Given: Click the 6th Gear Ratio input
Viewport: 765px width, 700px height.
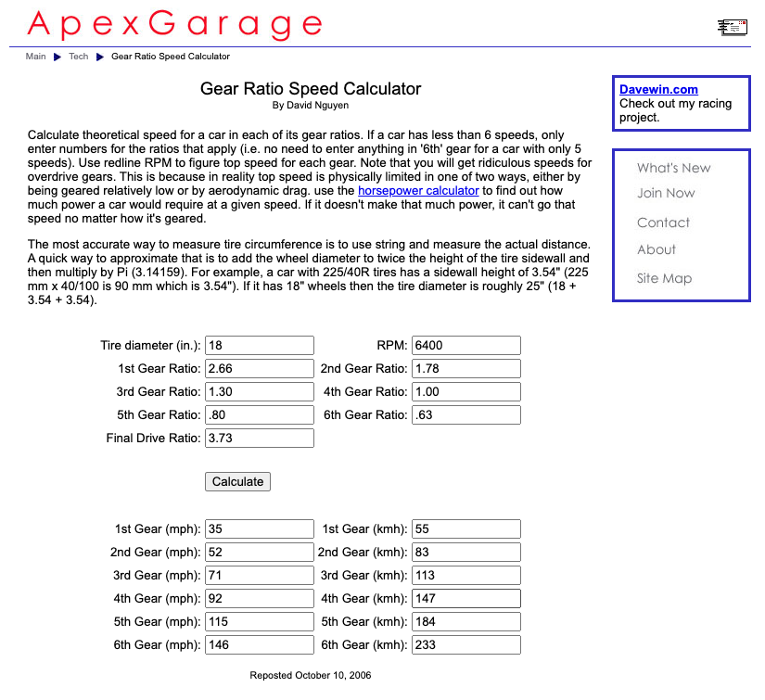Looking at the screenshot, I should 465,414.
